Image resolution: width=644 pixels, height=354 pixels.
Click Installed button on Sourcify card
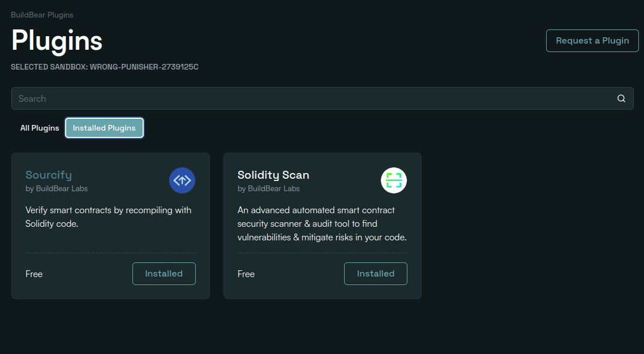[164, 274]
